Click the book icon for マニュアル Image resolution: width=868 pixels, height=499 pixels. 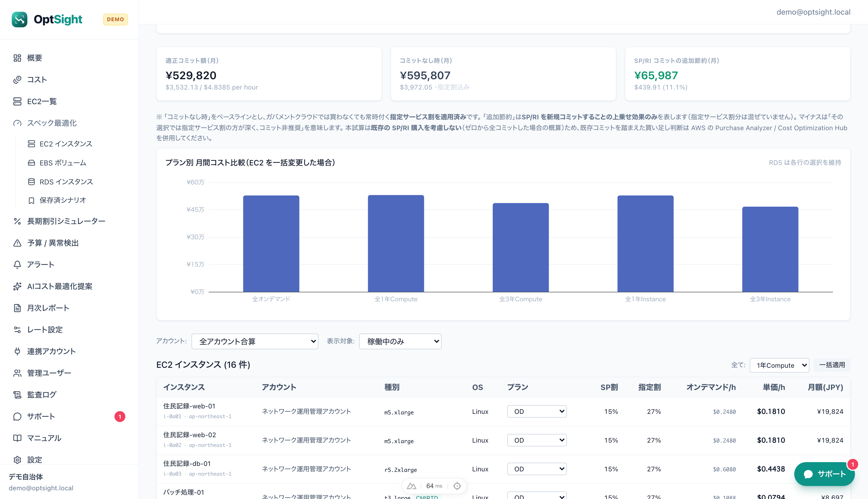[17, 438]
